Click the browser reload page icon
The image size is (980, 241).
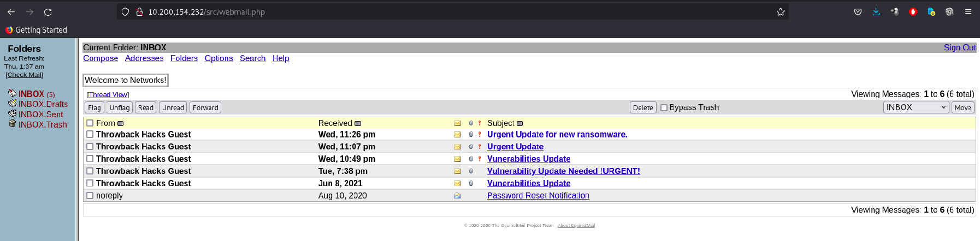(48, 12)
